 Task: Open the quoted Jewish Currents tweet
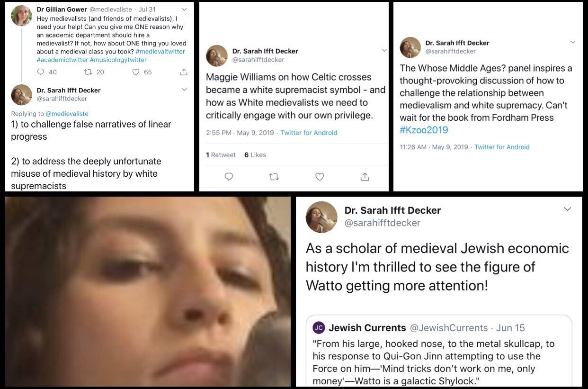(439, 352)
